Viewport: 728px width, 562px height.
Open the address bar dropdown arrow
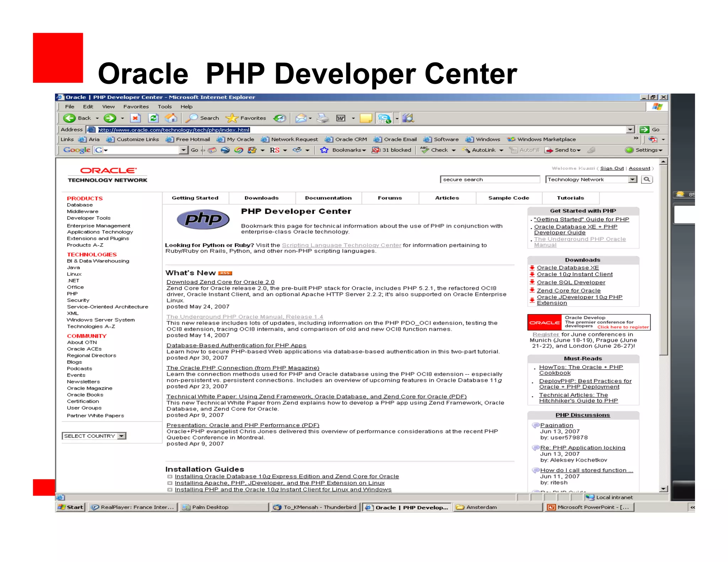630,130
